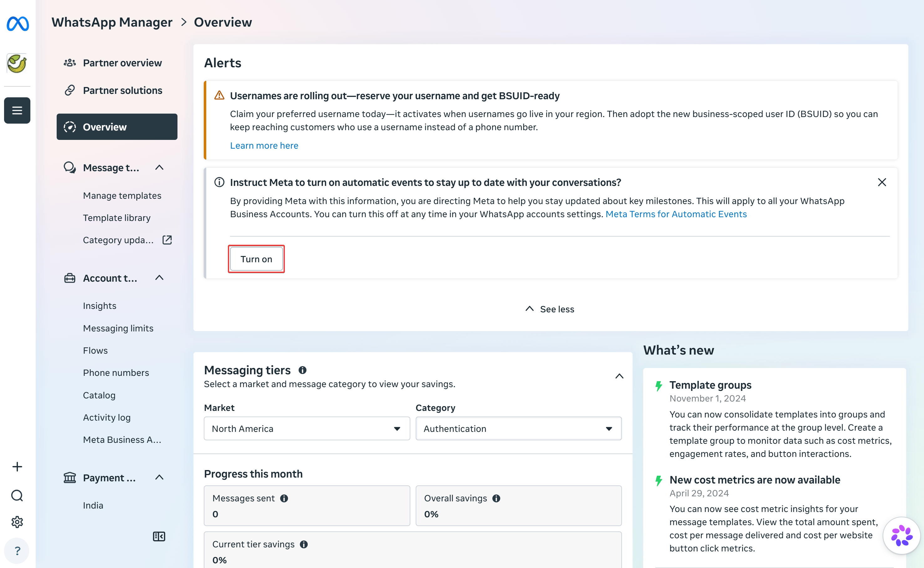Click the info circle alert icon

pyautogui.click(x=219, y=182)
